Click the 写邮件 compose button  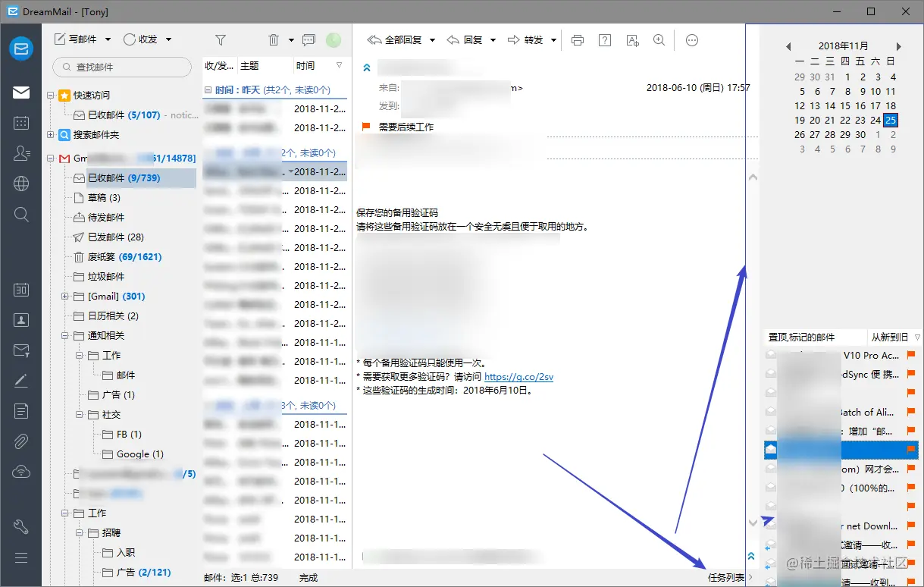pos(77,39)
